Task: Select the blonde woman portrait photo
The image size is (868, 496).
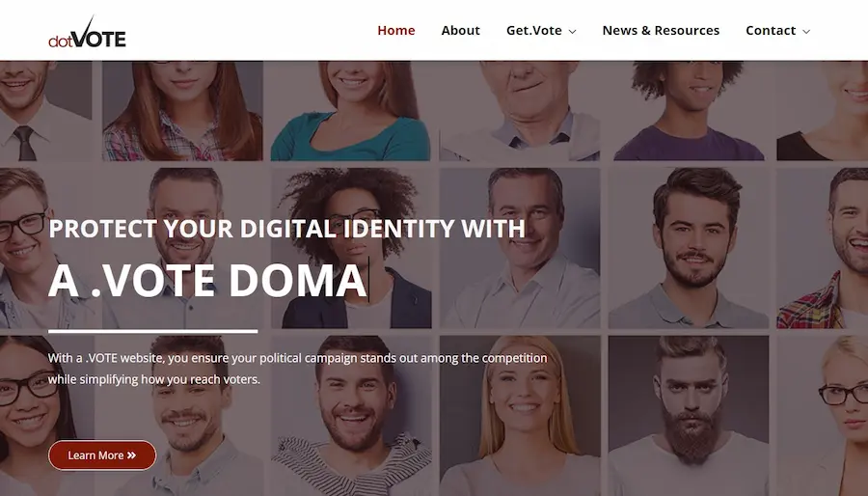Action: pyautogui.click(x=520, y=415)
